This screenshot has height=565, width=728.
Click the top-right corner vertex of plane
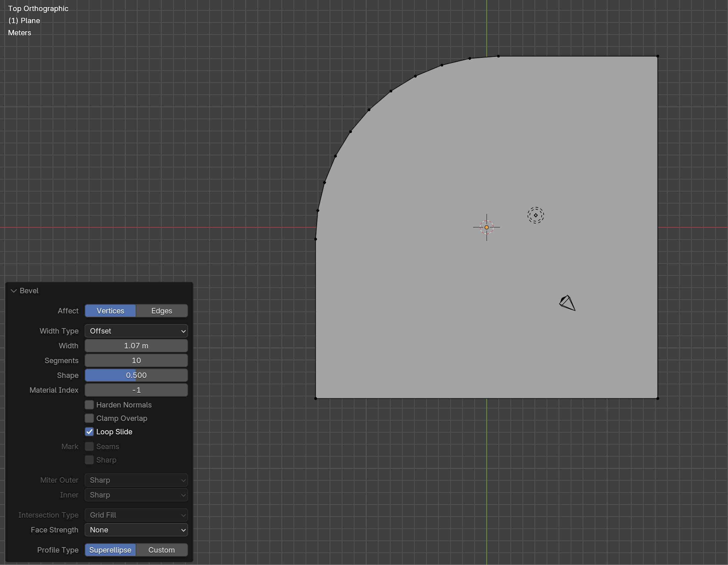point(657,56)
